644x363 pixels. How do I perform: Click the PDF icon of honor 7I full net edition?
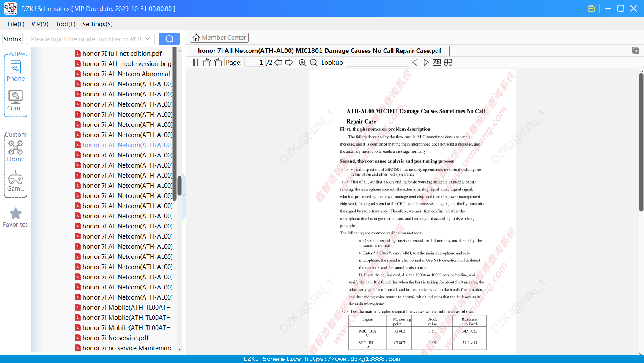[78, 53]
